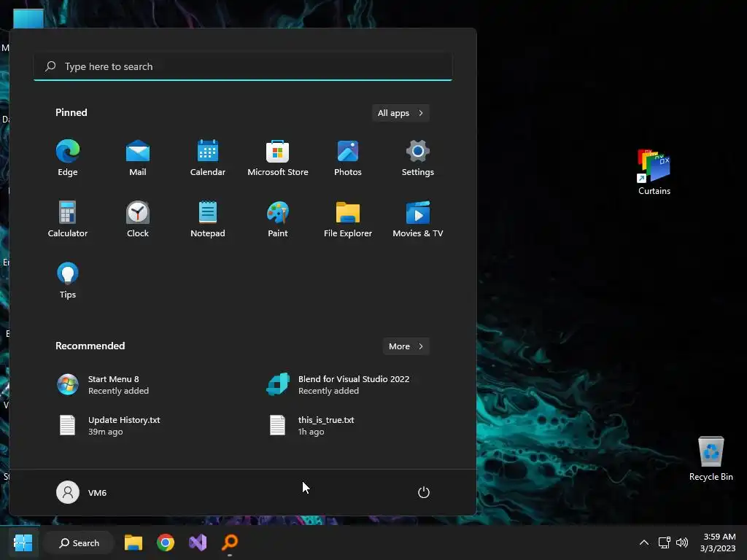747x560 pixels.
Task: Open this_is_true.txt recommended file
Action: pyautogui.click(x=312, y=425)
